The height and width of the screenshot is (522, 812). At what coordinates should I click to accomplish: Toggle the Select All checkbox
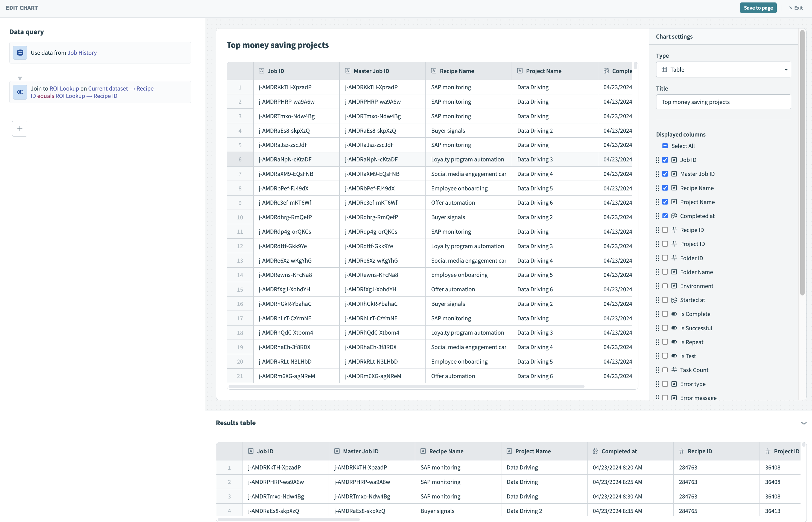click(665, 146)
